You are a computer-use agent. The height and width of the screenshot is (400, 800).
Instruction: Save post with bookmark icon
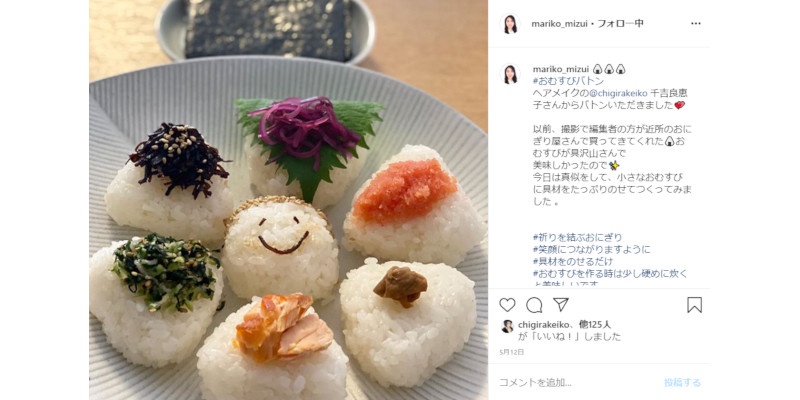694,305
